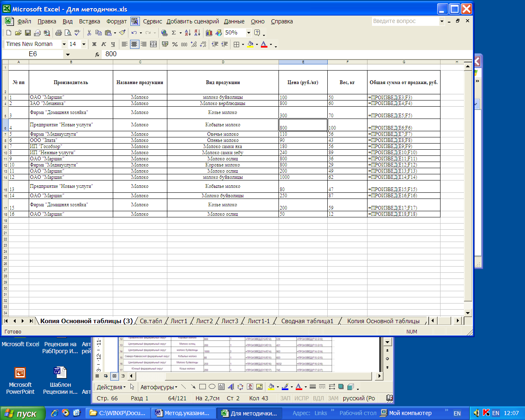This screenshot has height=420, width=525.
Task: Toggle ИСПР indicator in Word status bar
Action: pos(301,398)
